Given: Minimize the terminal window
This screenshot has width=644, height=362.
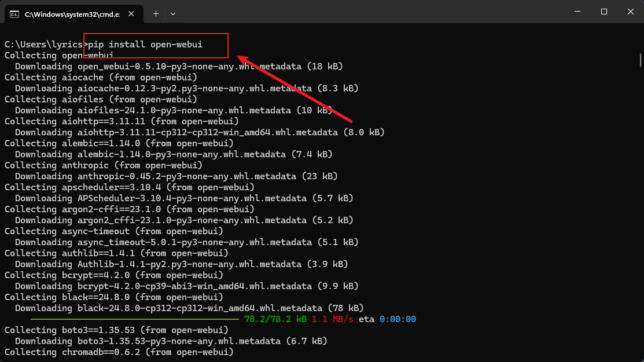Looking at the screenshot, I should pyautogui.click(x=577, y=12).
